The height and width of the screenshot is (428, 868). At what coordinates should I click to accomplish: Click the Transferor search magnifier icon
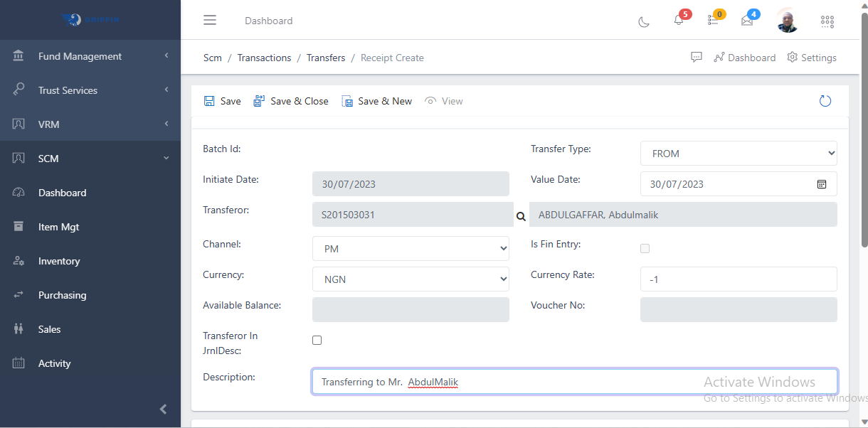(521, 216)
